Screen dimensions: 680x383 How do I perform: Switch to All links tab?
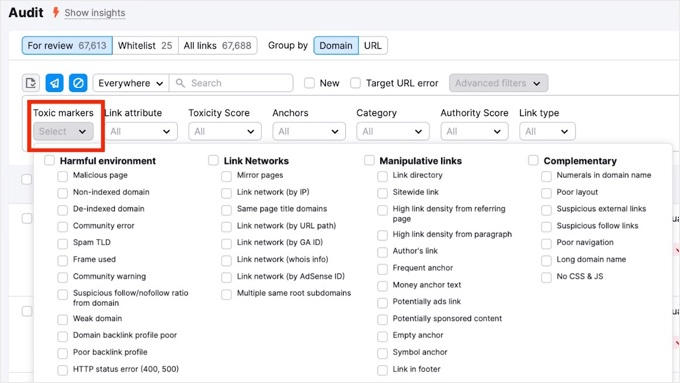217,46
